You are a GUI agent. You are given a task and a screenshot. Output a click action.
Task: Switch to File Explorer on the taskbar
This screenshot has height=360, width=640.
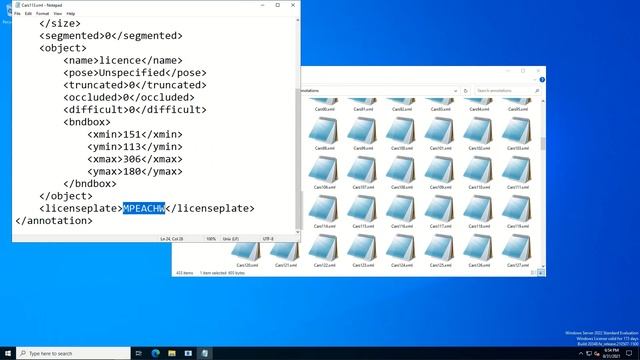pos(172,353)
